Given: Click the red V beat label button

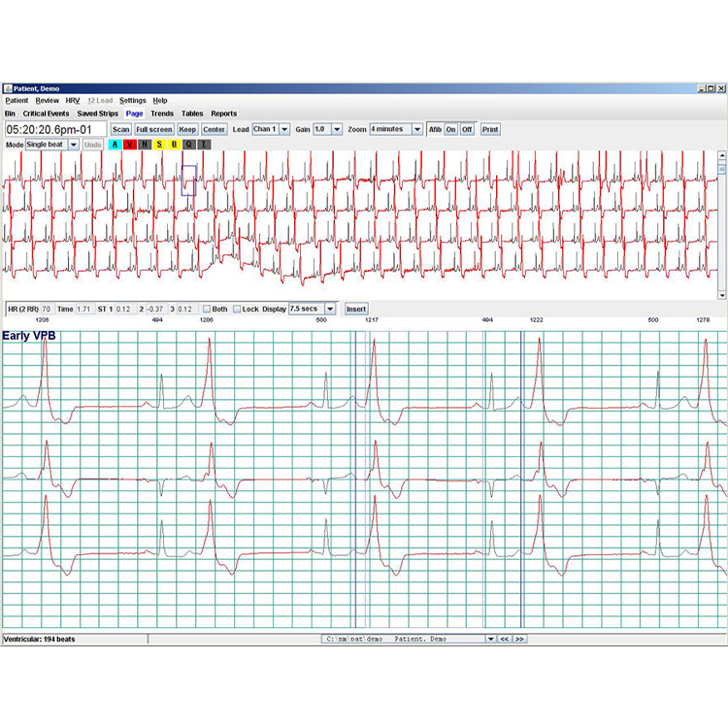Looking at the screenshot, I should [129, 145].
